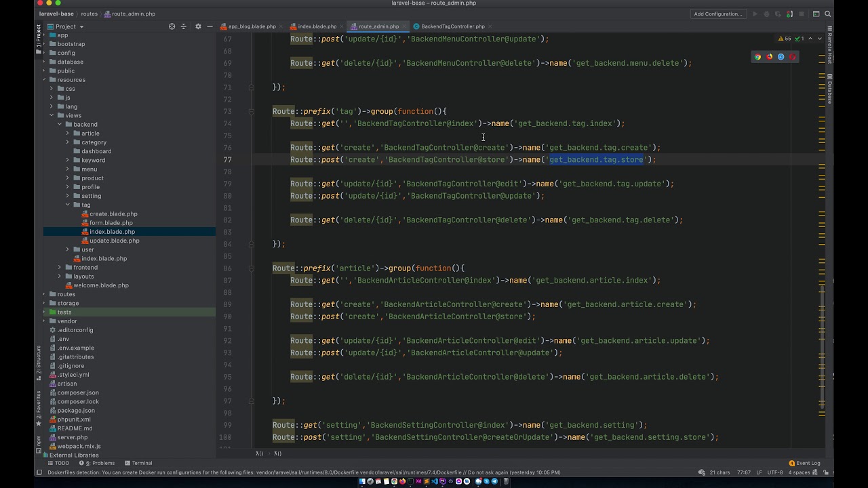Click the fold marker on line 86

pos(251,268)
